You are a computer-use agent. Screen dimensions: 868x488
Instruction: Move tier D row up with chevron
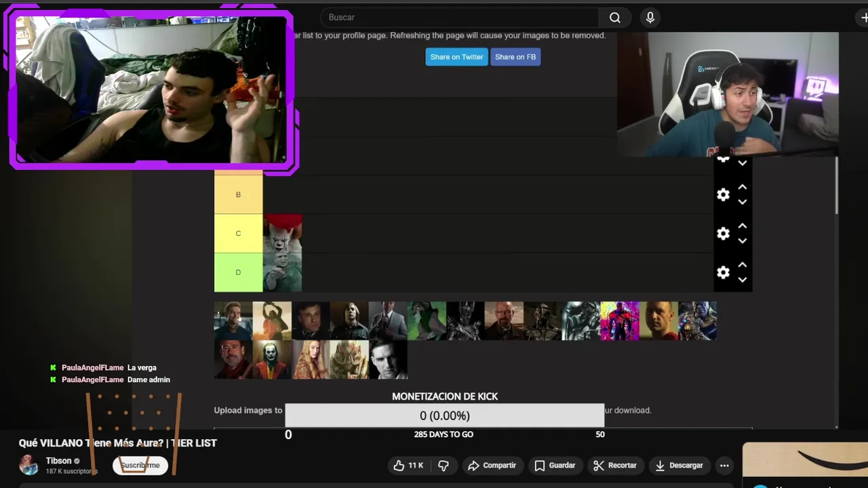coord(743,265)
